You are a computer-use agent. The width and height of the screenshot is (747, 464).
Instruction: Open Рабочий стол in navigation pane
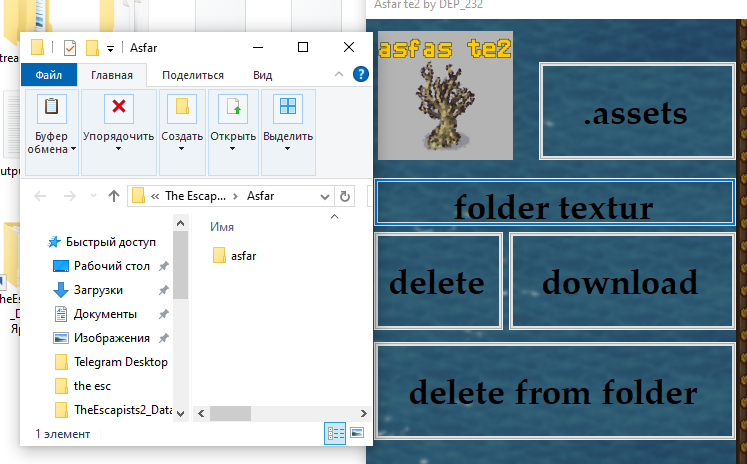pyautogui.click(x=111, y=266)
